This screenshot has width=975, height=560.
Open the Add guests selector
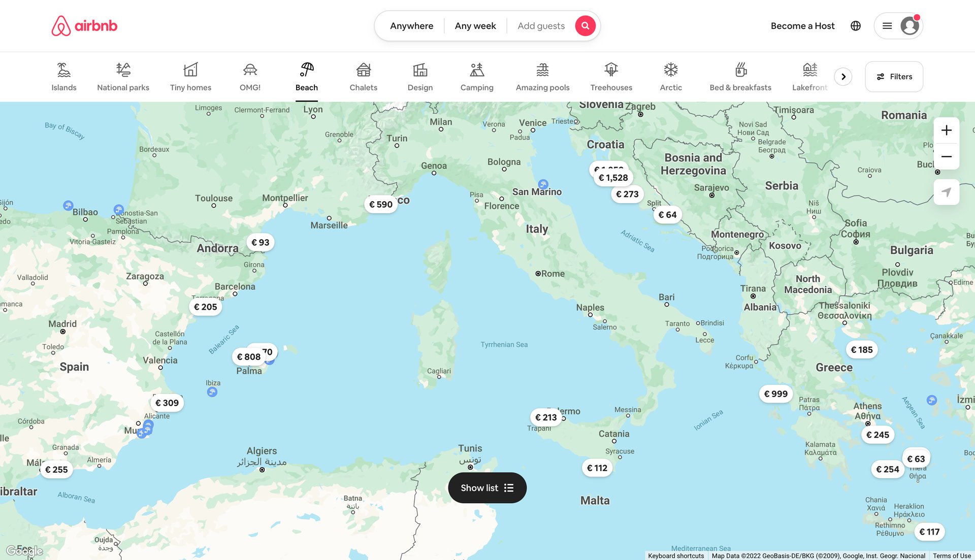tap(540, 25)
